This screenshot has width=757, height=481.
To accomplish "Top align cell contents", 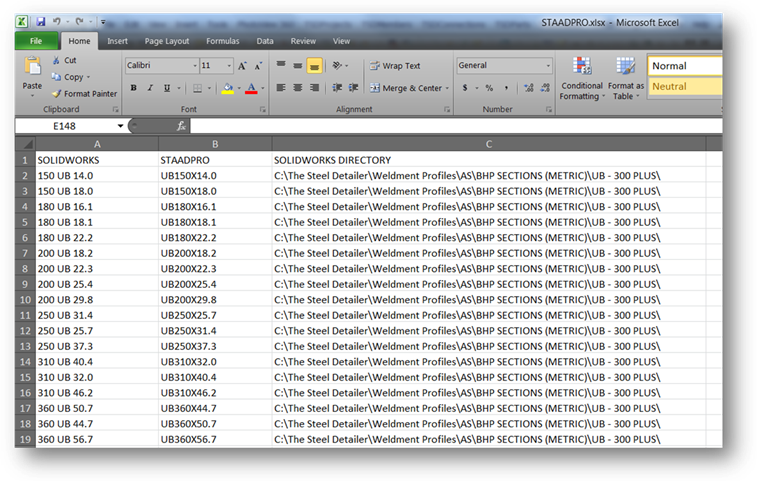I will pos(281,65).
